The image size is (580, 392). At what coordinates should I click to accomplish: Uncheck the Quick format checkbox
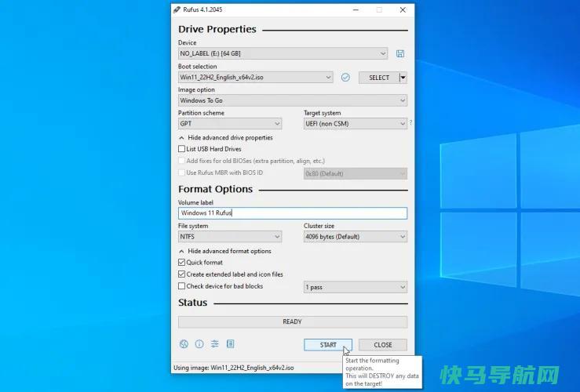181,263
